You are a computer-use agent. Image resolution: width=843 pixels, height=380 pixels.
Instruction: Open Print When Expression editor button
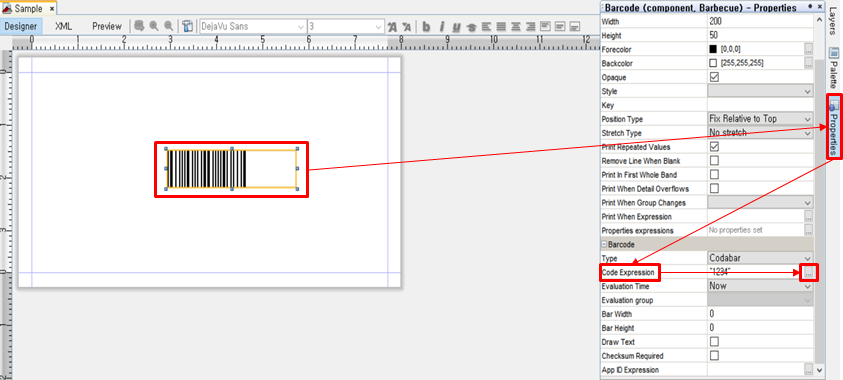(x=808, y=217)
